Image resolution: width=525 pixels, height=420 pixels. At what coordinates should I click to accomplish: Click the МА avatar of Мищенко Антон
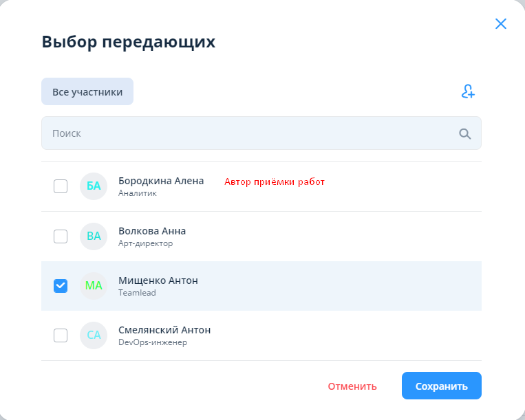pos(94,286)
